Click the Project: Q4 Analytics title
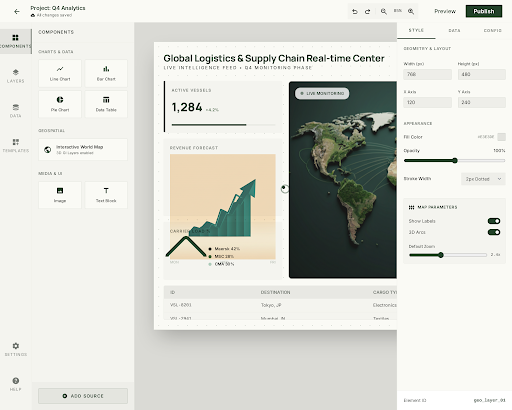This screenshot has height=410, width=512. [x=58, y=8]
